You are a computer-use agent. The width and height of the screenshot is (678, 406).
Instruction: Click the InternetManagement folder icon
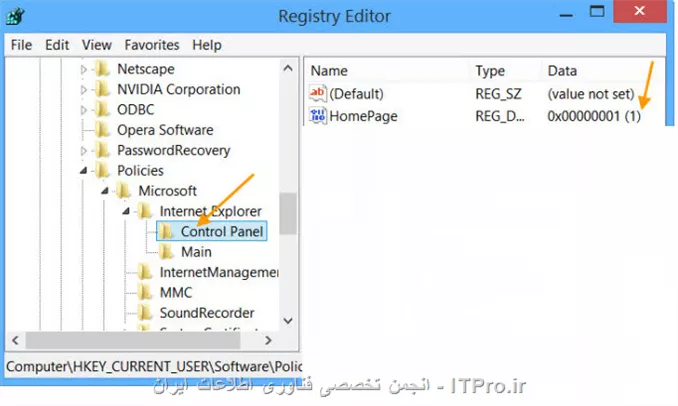click(x=145, y=272)
